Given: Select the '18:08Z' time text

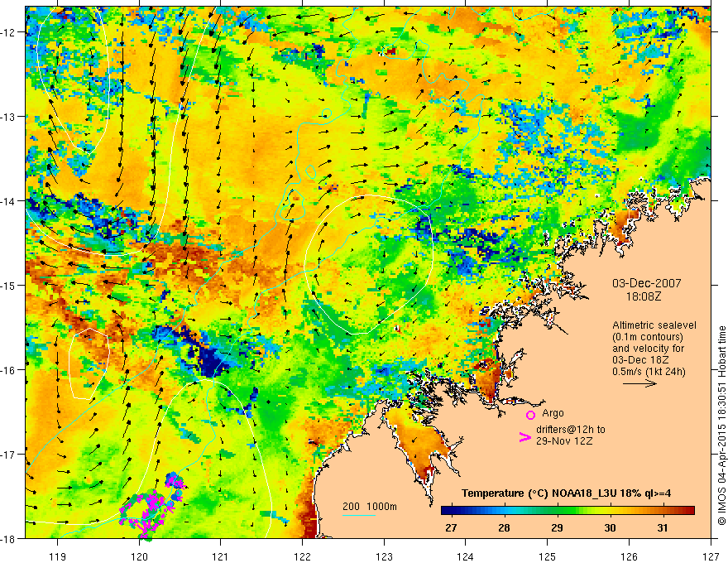Looking at the screenshot, I should point(643,296).
